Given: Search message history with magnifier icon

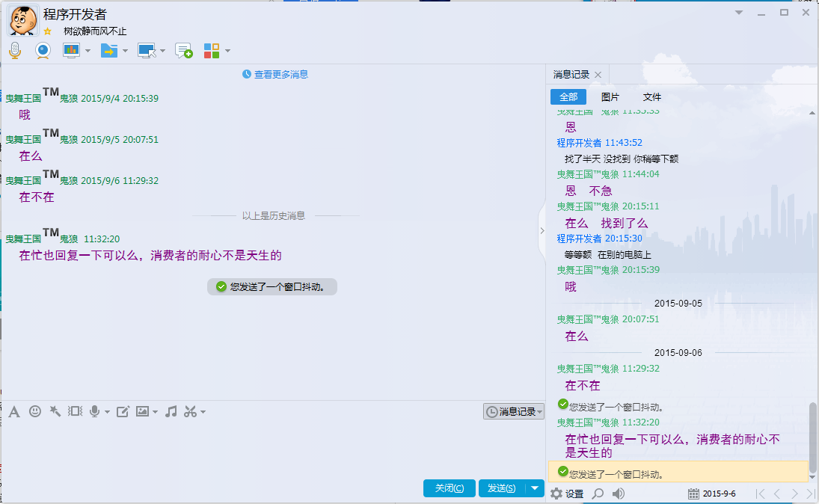Looking at the screenshot, I should pos(598,494).
